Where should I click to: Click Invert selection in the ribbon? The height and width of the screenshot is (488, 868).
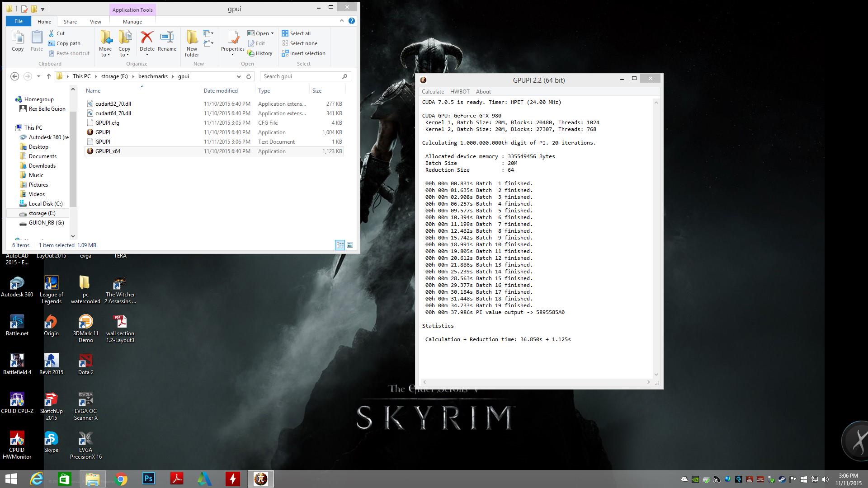303,53
